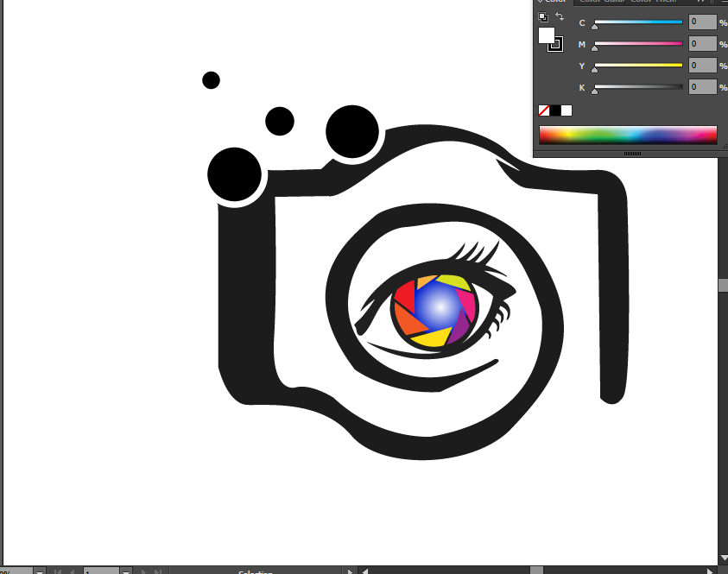Image resolution: width=728 pixels, height=574 pixels.
Task: Switch to the Color Themes tab
Action: click(x=654, y=2)
